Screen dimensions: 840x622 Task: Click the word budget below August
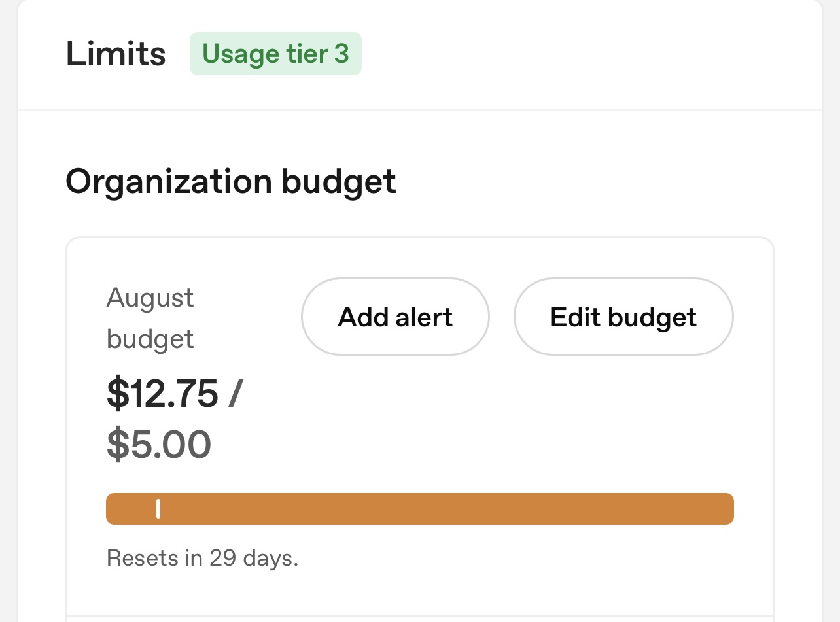point(150,339)
